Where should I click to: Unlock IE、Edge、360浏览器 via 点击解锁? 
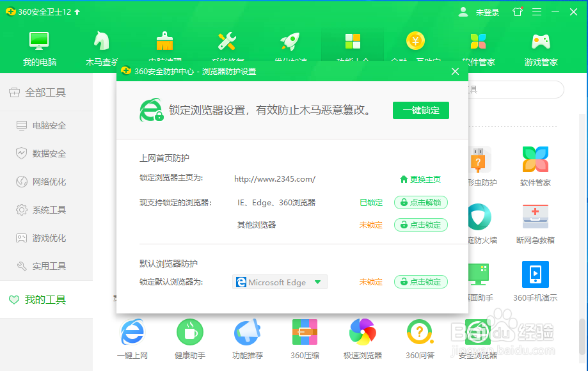click(420, 202)
